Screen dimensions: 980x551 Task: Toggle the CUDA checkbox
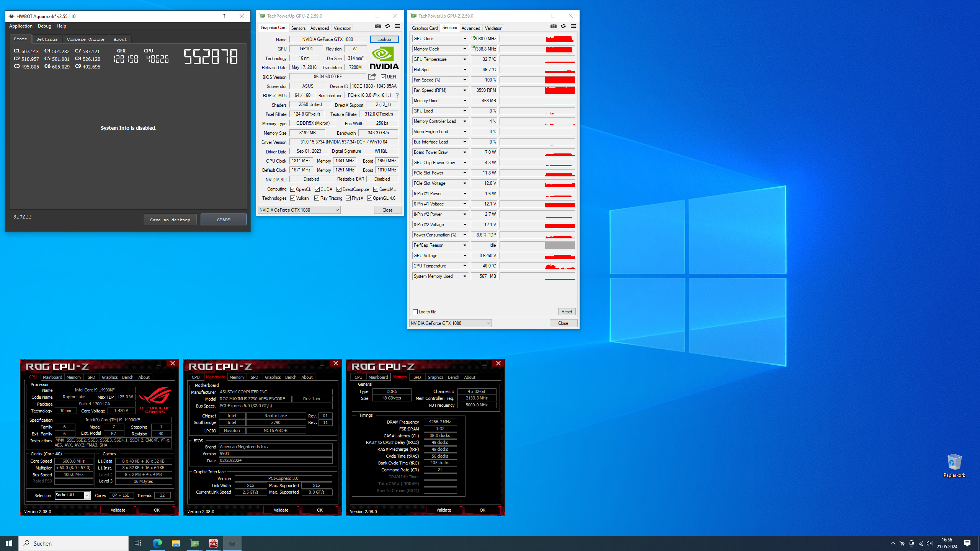(x=317, y=189)
